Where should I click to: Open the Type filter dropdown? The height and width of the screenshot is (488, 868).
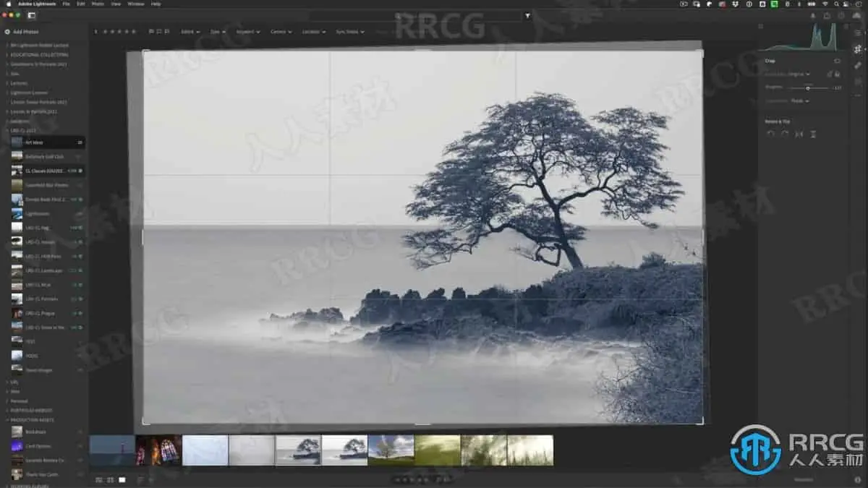(217, 32)
